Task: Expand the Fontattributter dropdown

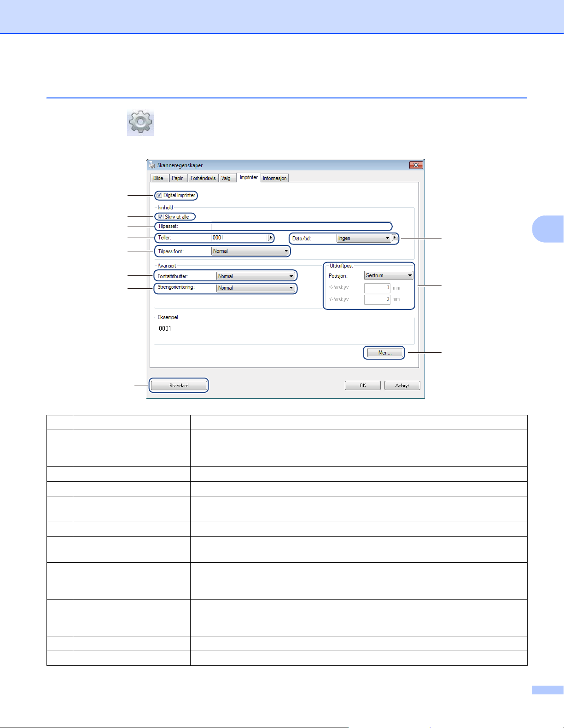Action: click(x=256, y=276)
